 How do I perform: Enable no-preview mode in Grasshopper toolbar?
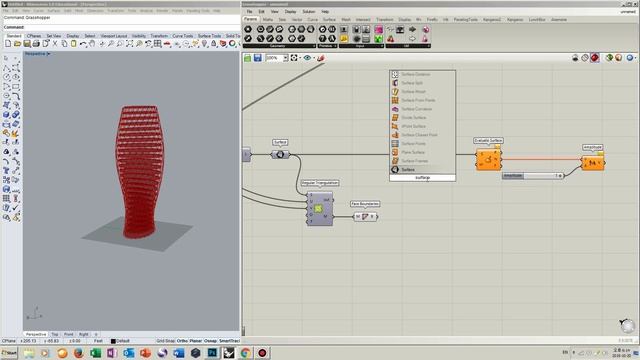tap(575, 58)
